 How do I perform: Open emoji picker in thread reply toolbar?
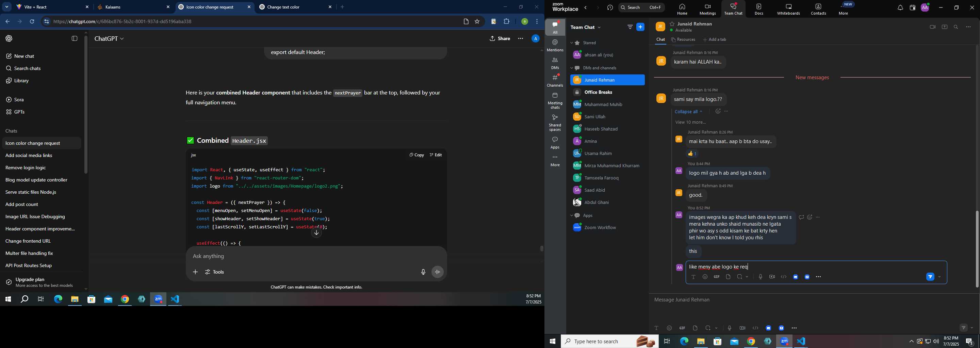(x=705, y=277)
